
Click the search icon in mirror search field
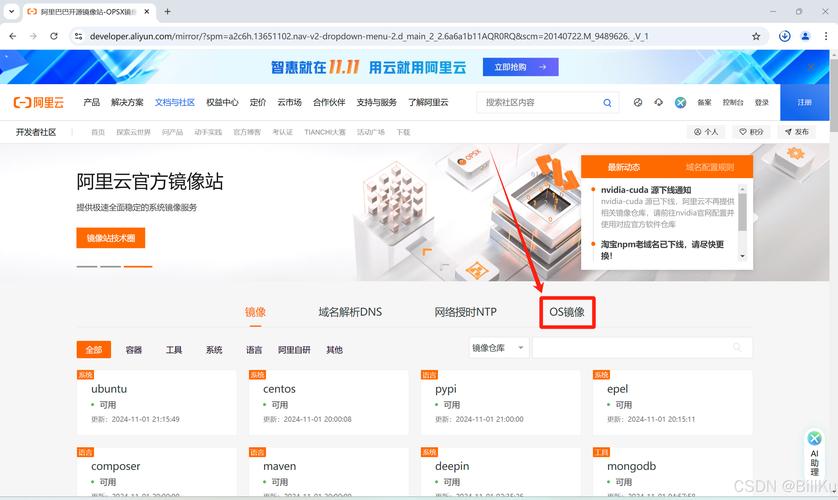[738, 347]
